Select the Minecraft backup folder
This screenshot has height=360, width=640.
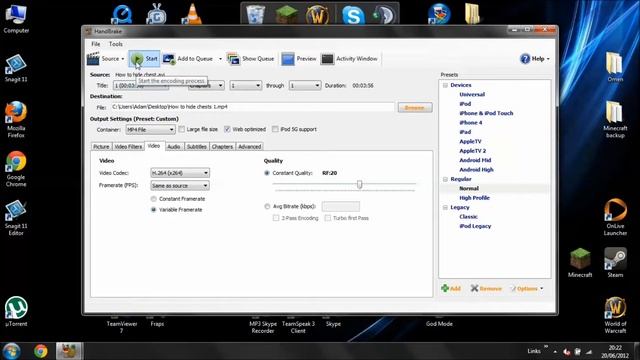[615, 119]
